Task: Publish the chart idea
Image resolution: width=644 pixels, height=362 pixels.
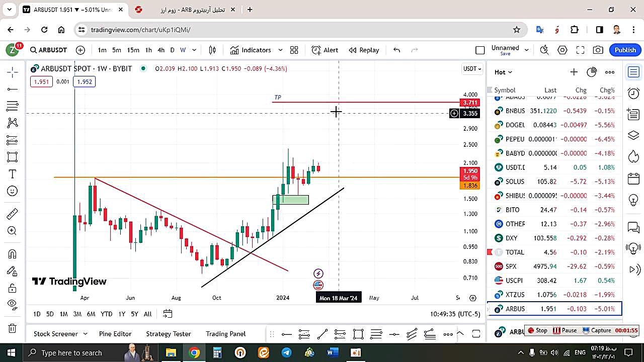Action: click(625, 50)
